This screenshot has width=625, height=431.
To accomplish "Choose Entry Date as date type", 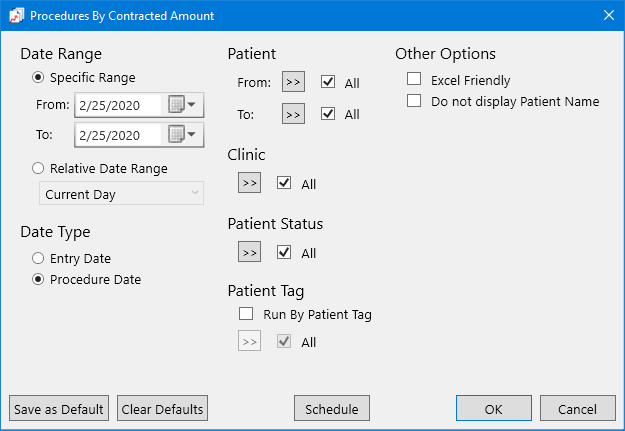I will click(x=39, y=259).
